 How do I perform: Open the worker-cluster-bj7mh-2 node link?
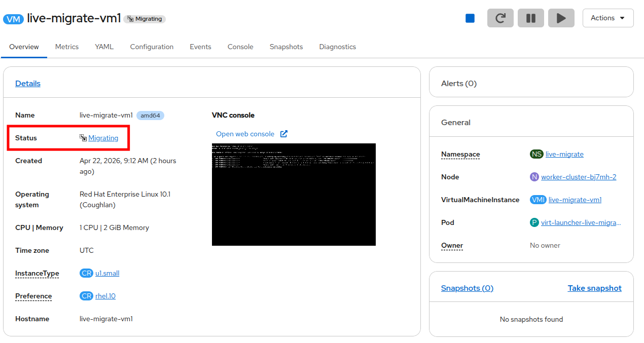[x=579, y=177]
